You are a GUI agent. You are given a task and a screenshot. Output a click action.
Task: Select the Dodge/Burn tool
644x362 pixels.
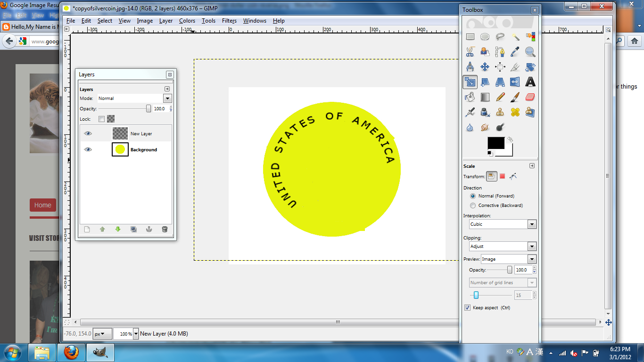(x=500, y=127)
